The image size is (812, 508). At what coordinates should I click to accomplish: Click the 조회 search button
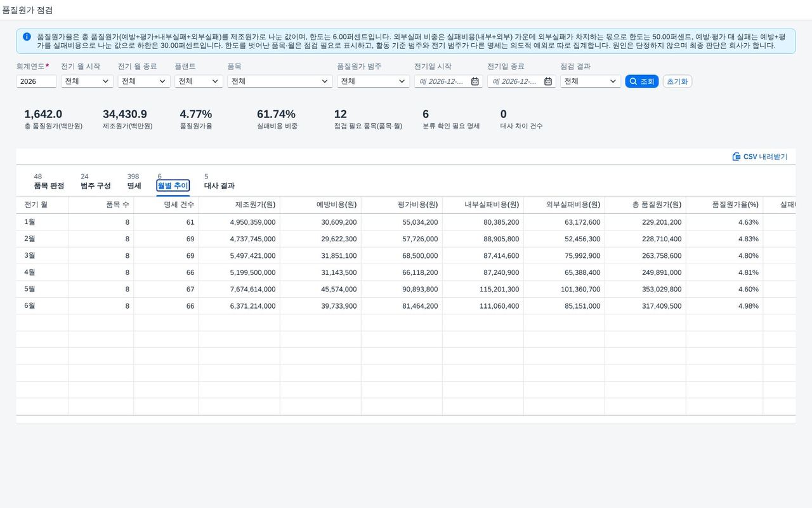641,81
